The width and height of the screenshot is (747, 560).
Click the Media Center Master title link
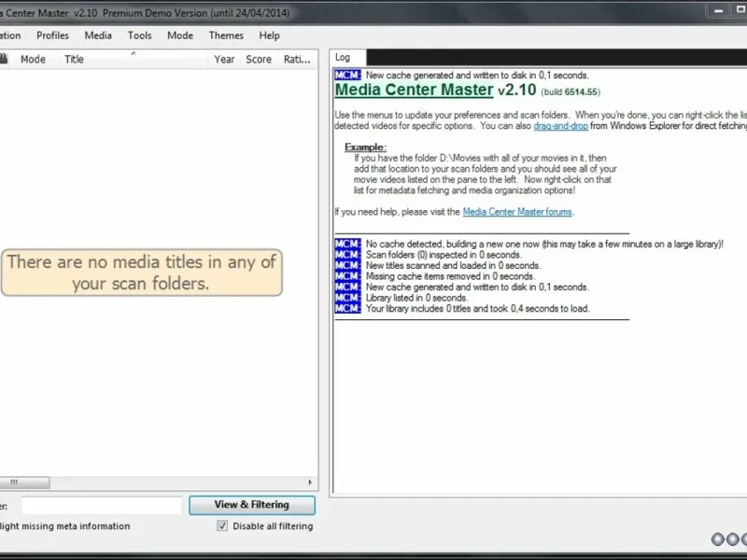414,91
